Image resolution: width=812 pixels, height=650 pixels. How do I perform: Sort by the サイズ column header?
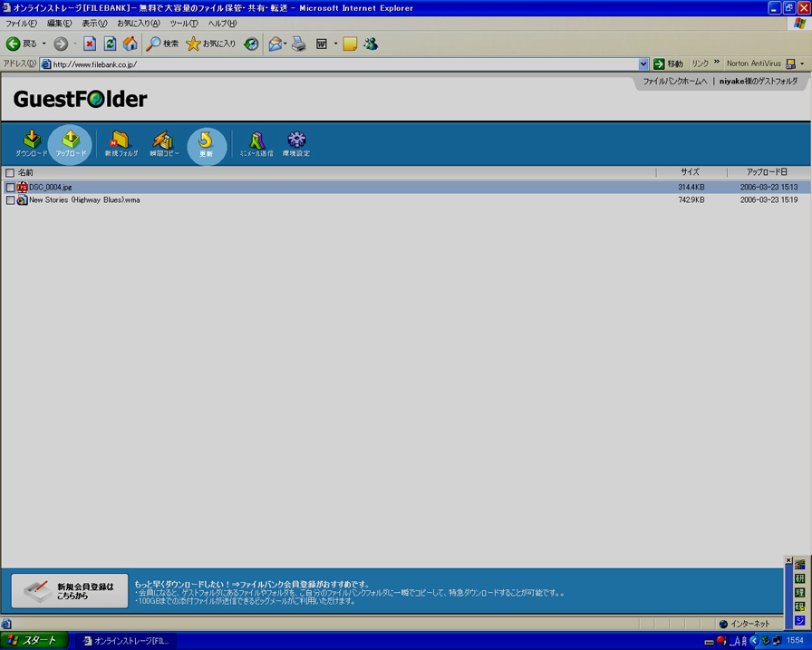(x=691, y=172)
